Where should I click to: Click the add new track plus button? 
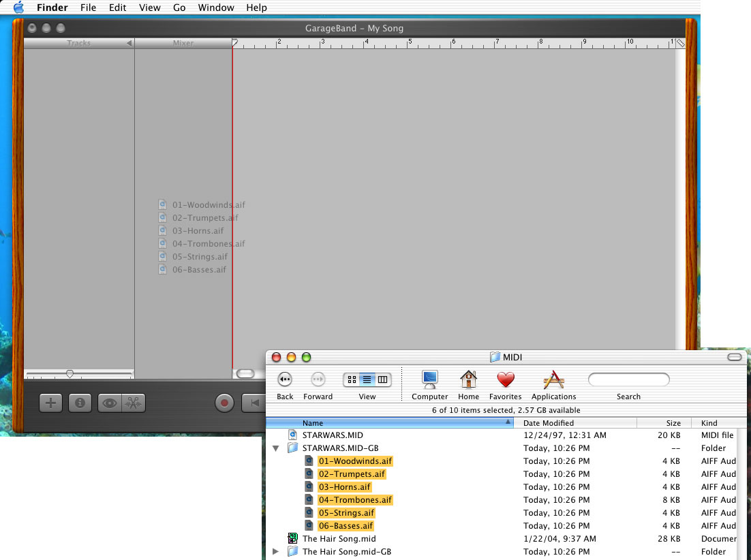coord(50,403)
